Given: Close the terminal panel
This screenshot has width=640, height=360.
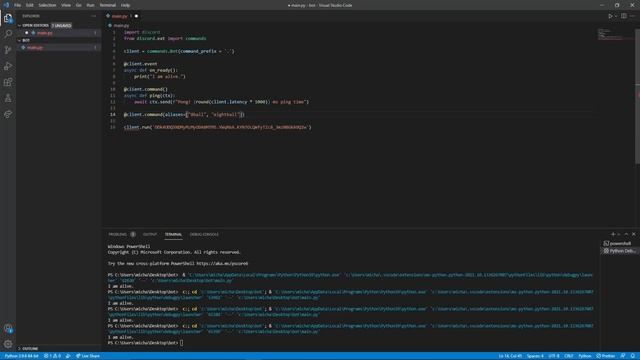Looking at the screenshot, I should [633, 234].
